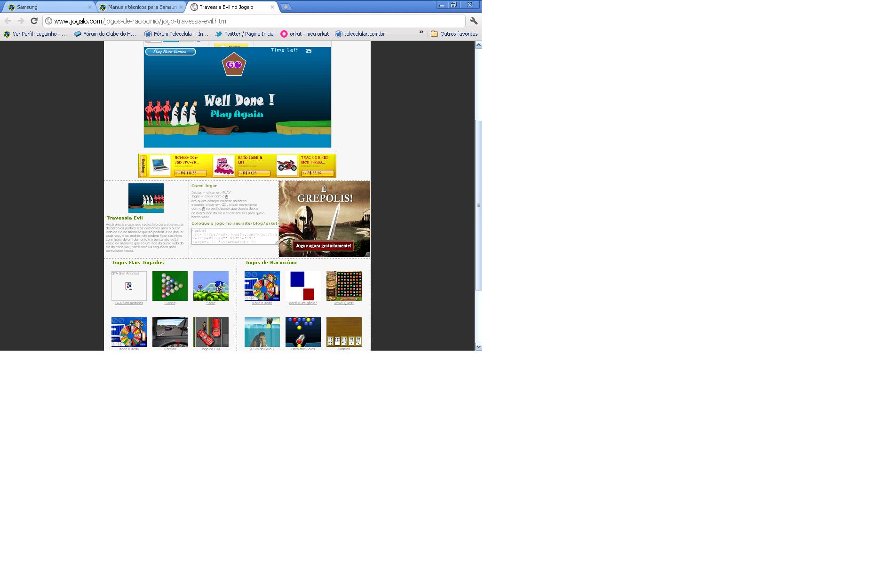
Task: Open the Jogo do GTA thumbnail
Action: point(211,332)
